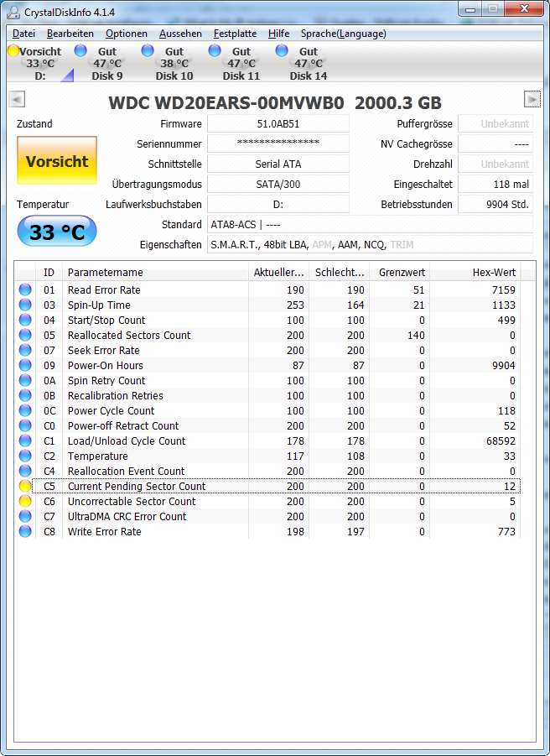550x756 pixels.
Task: Open the Sprache(Language) menu
Action: click(x=344, y=34)
